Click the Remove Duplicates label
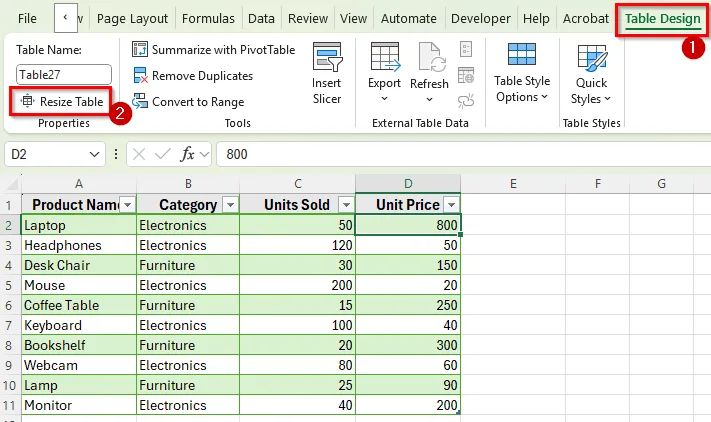The image size is (711, 422). (x=202, y=76)
